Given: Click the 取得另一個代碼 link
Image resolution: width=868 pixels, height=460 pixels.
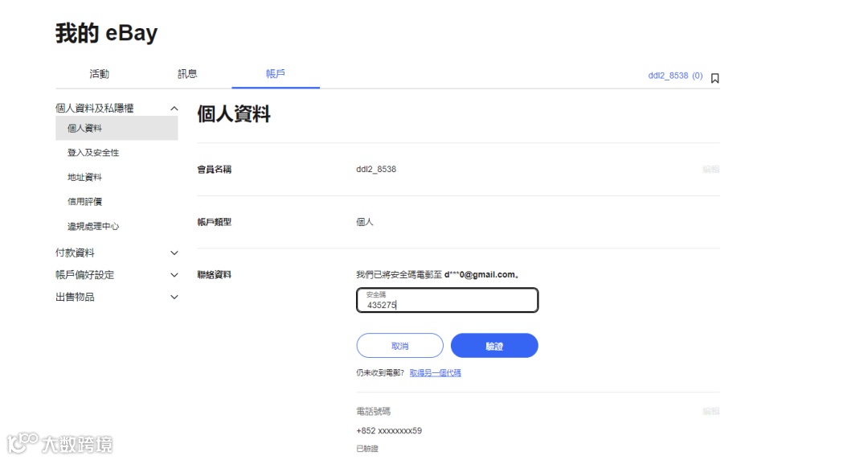Looking at the screenshot, I should click(x=435, y=373).
